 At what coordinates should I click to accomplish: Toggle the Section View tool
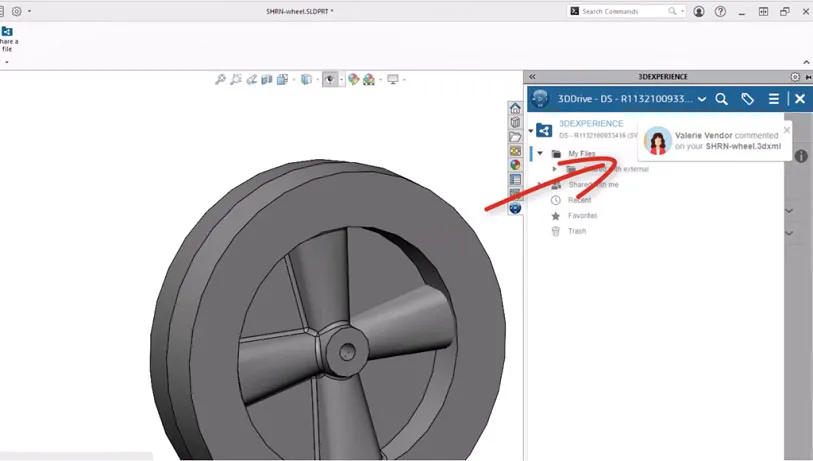tap(267, 79)
